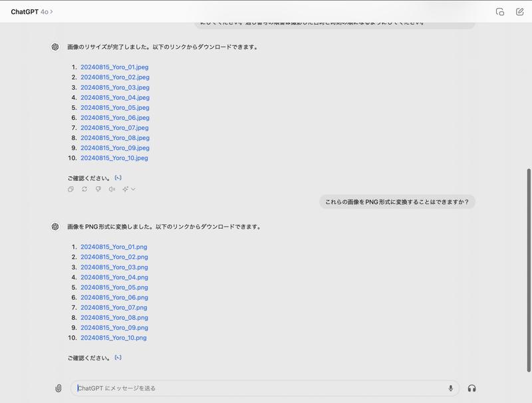Open the temporary chat icon in header

click(x=500, y=12)
